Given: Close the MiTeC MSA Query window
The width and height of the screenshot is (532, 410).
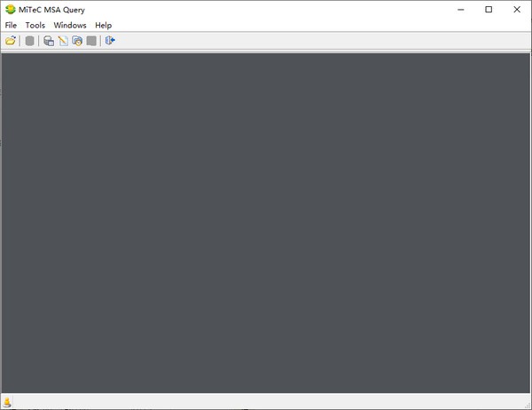Looking at the screenshot, I should point(517,10).
